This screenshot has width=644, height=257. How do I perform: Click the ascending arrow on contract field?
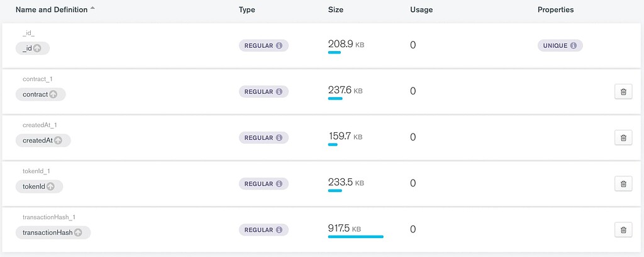click(53, 94)
